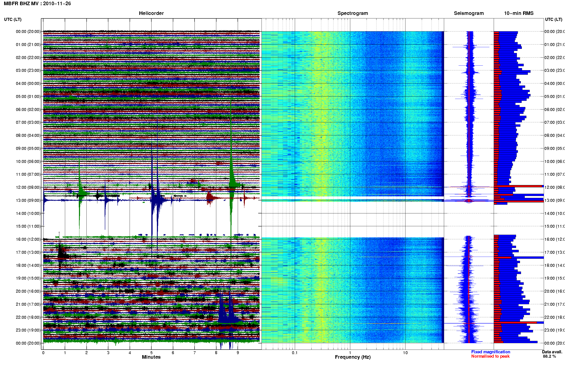Click the right-side 20:00 (16:0 time label
Screen dimensions: 588x368
(555, 291)
